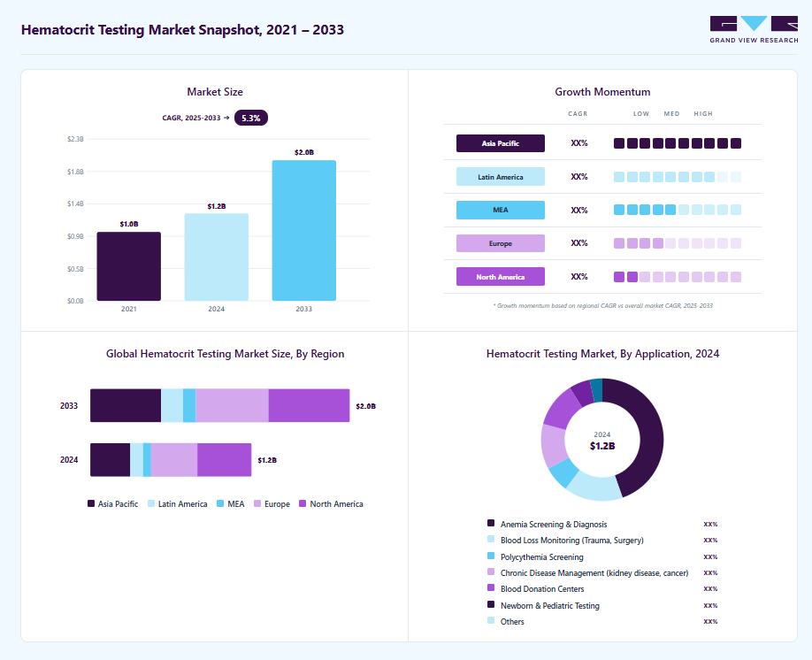Click the Hematocrit Testing Market, By Application heading

click(602, 354)
